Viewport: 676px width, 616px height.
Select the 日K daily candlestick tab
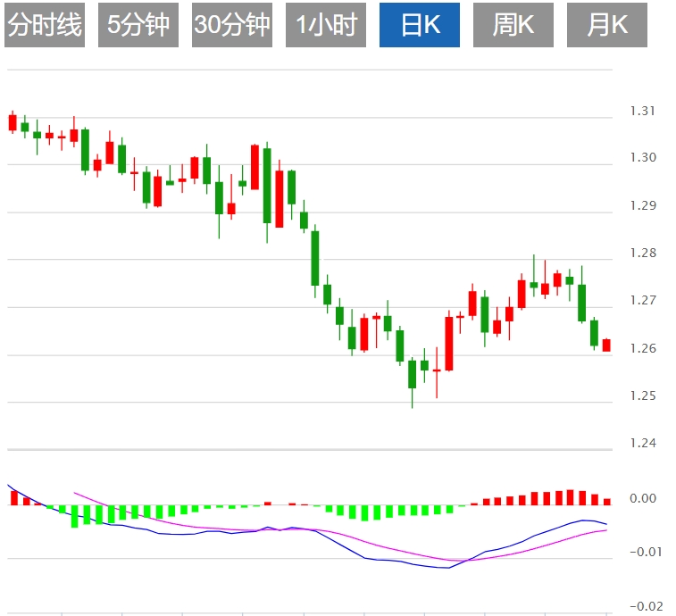(x=420, y=25)
